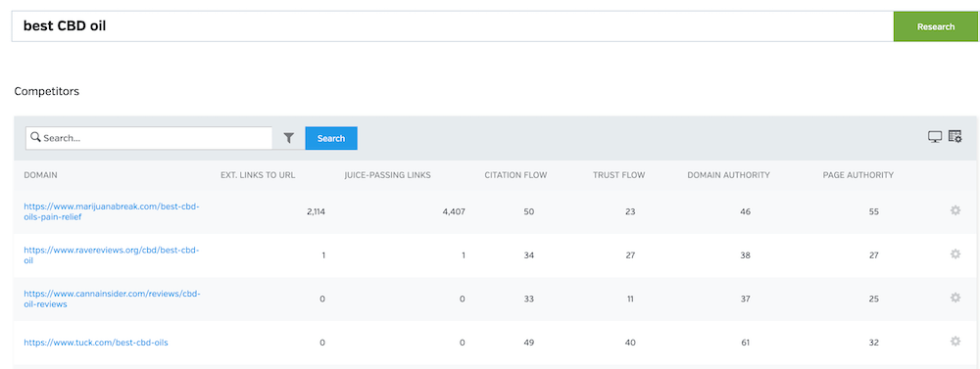Image resolution: width=980 pixels, height=369 pixels.
Task: Open the table column settings icon
Action: click(955, 137)
